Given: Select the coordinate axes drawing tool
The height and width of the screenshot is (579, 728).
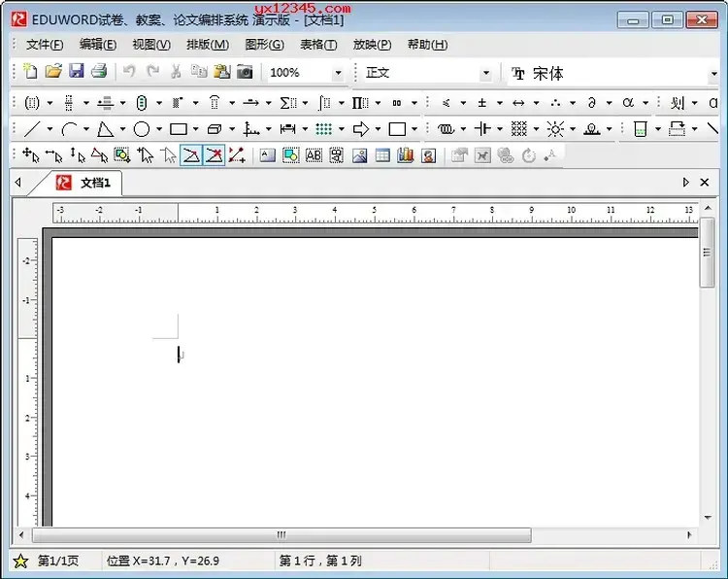Looking at the screenshot, I should click(251, 129).
